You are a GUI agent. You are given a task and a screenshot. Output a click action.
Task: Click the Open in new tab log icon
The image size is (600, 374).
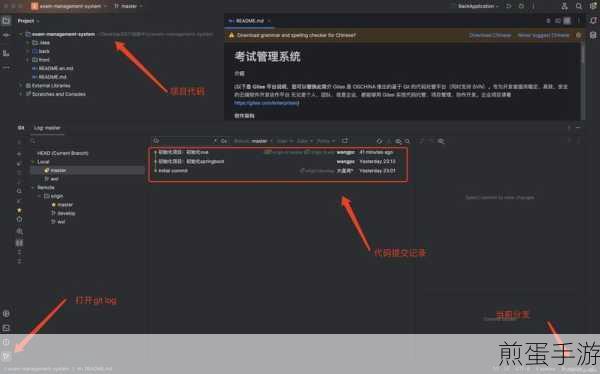(345, 141)
